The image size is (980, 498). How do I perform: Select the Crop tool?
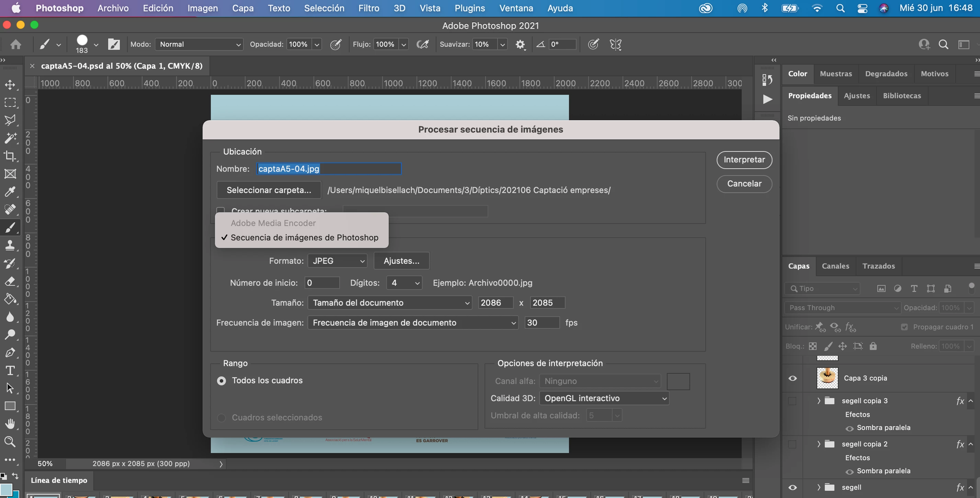pyautogui.click(x=10, y=156)
